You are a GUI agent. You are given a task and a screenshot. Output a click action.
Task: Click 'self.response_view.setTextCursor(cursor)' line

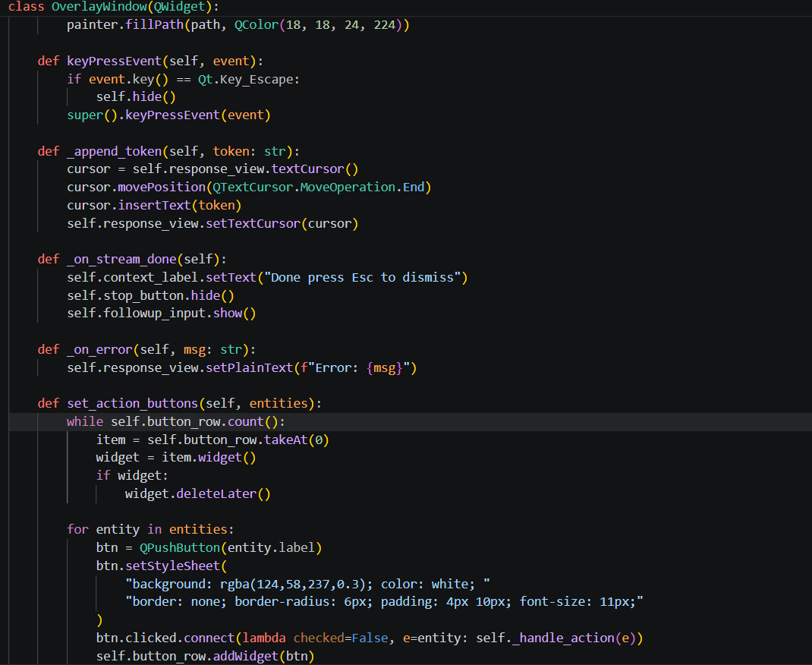pos(212,223)
